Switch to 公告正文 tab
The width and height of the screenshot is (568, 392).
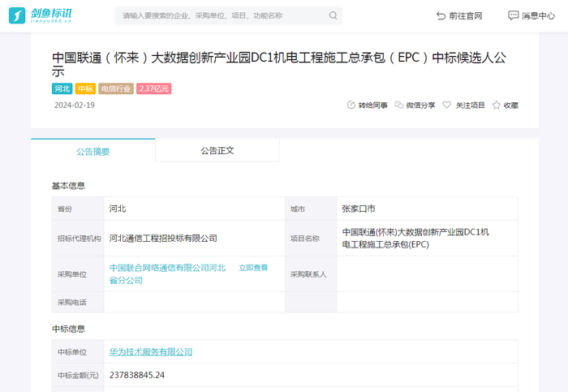(217, 150)
